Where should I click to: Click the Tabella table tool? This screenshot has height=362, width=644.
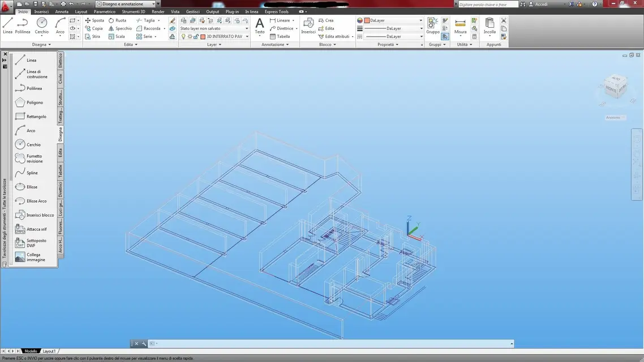pyautogui.click(x=280, y=37)
